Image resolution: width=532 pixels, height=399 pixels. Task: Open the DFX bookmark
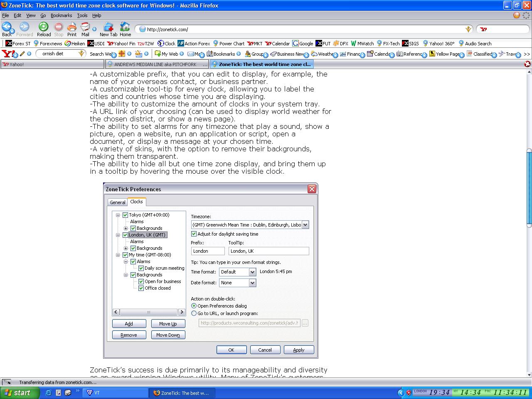coord(340,43)
